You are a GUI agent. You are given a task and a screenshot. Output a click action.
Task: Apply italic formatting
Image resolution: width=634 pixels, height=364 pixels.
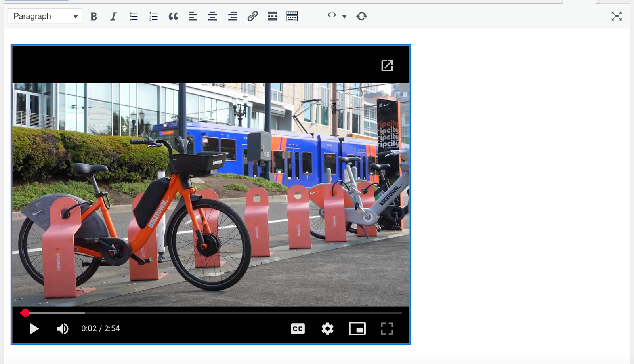(x=113, y=16)
